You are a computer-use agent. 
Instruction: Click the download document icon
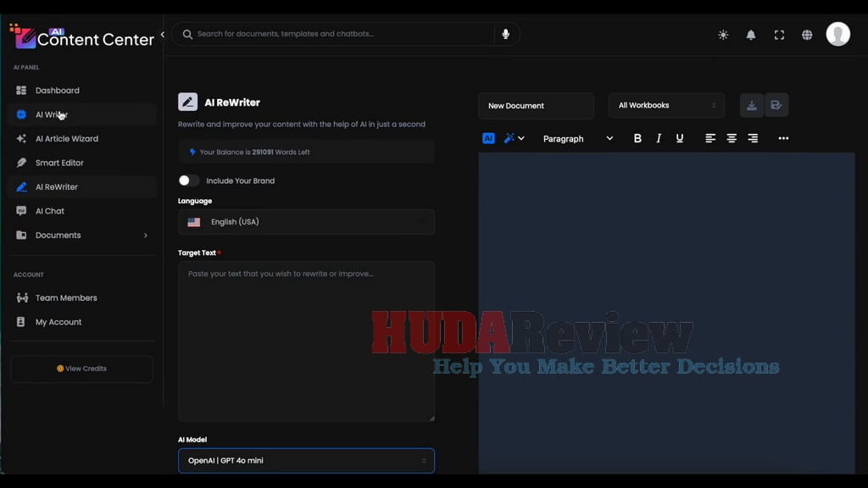[x=752, y=105]
